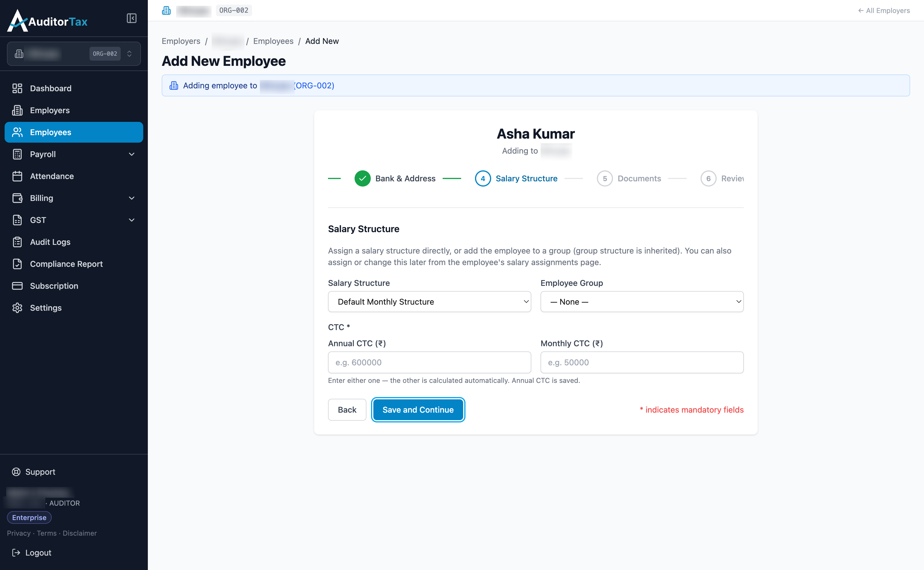Screen dimensions: 924x570
Task: Focus the Annual CTC input field
Action: pos(429,362)
